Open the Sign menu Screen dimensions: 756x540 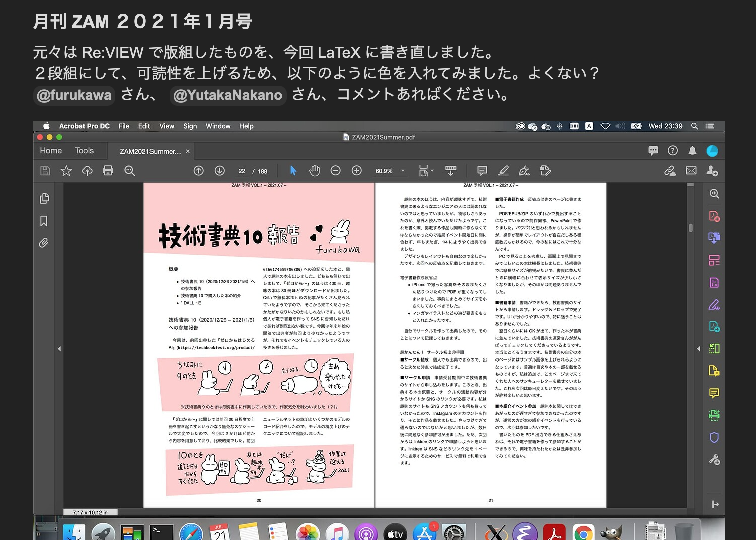190,126
